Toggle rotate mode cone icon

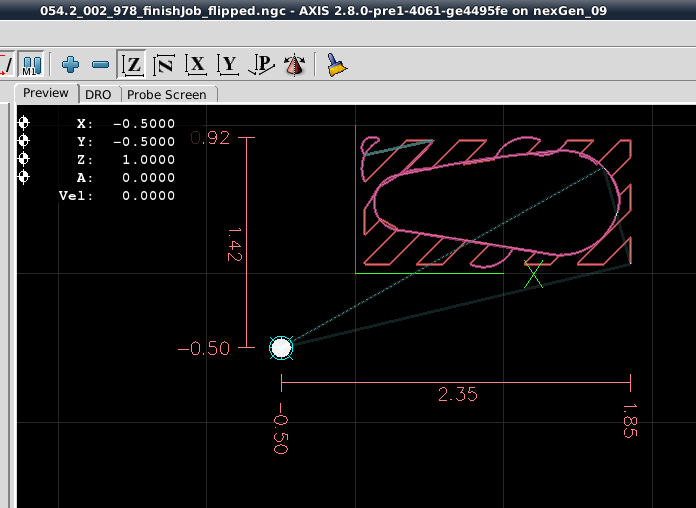click(x=295, y=65)
